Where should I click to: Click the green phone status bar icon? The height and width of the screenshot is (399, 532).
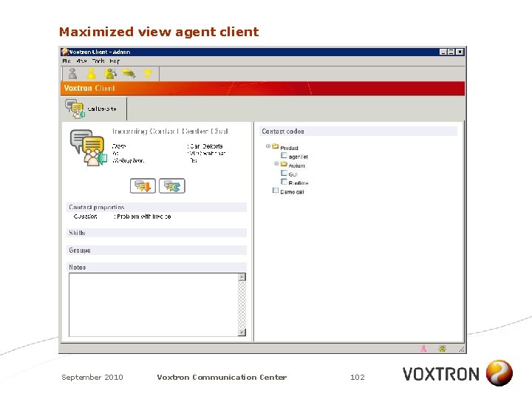point(442,349)
